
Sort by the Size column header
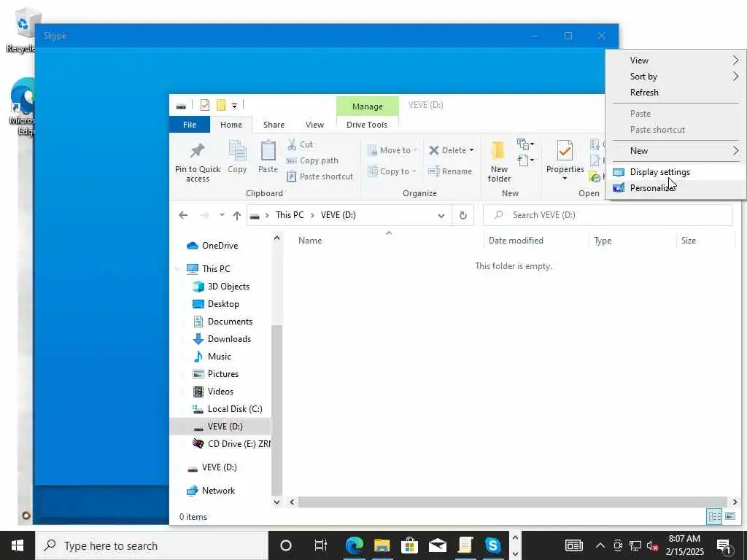688,241
